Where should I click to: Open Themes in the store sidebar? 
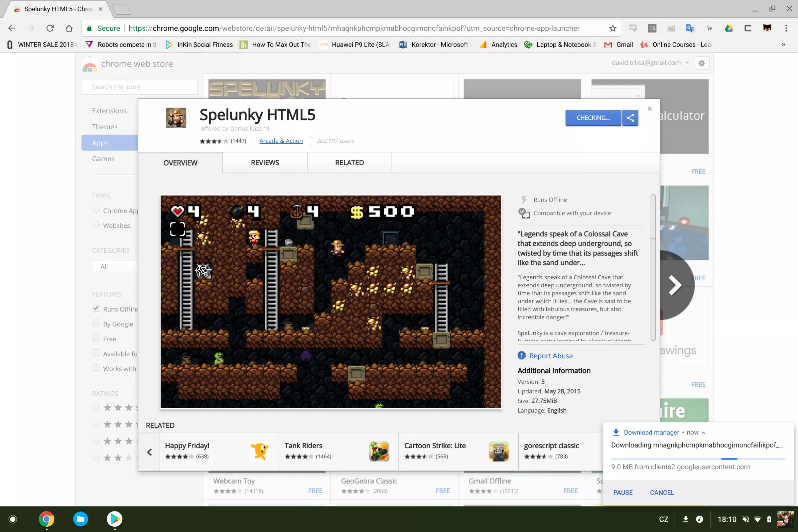click(104, 127)
